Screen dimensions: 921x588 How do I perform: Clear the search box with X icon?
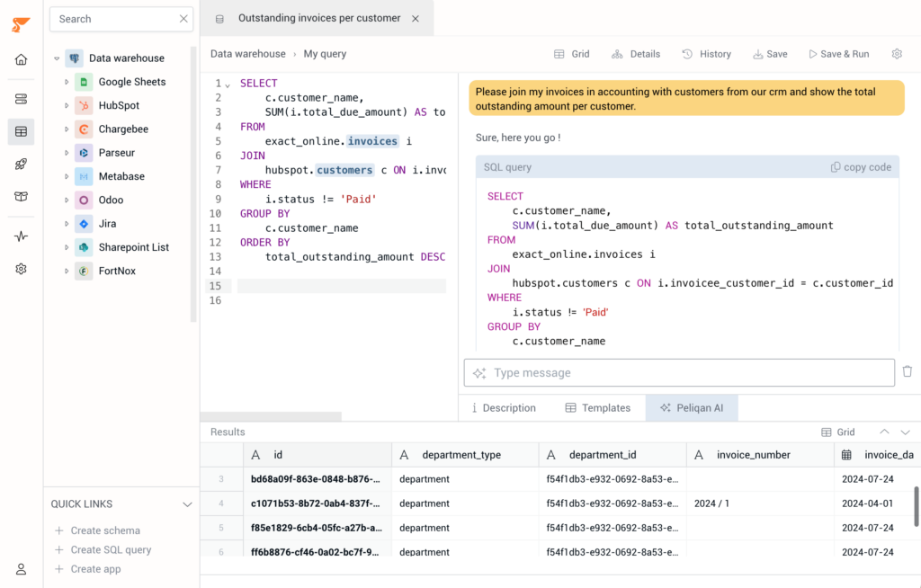(x=183, y=19)
